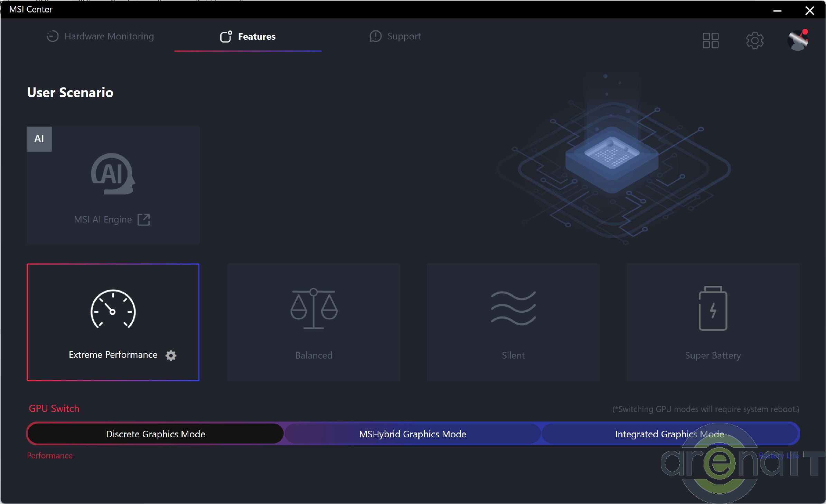
Task: Select the Features tab
Action: (x=248, y=36)
